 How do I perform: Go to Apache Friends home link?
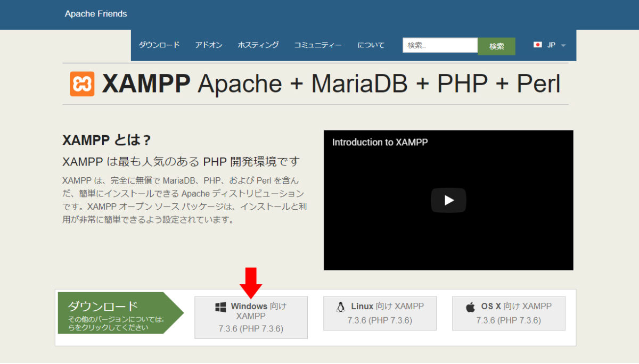point(96,14)
